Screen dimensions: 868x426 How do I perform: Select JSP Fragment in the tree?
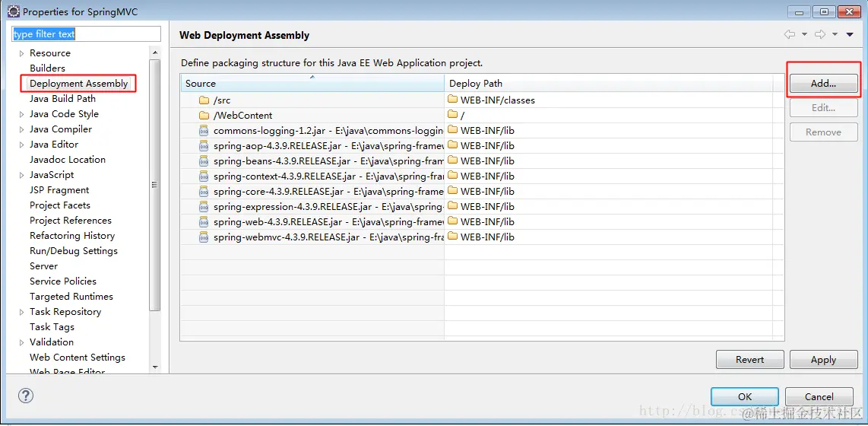click(59, 190)
